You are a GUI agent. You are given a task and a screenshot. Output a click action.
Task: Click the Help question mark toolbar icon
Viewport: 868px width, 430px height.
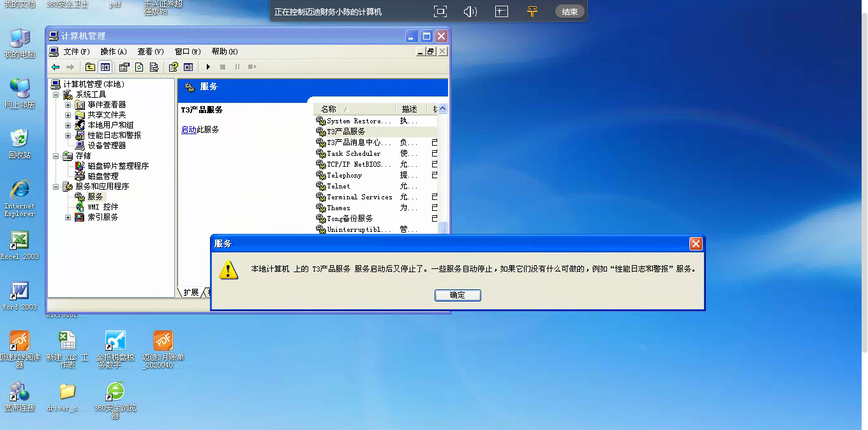pos(173,67)
